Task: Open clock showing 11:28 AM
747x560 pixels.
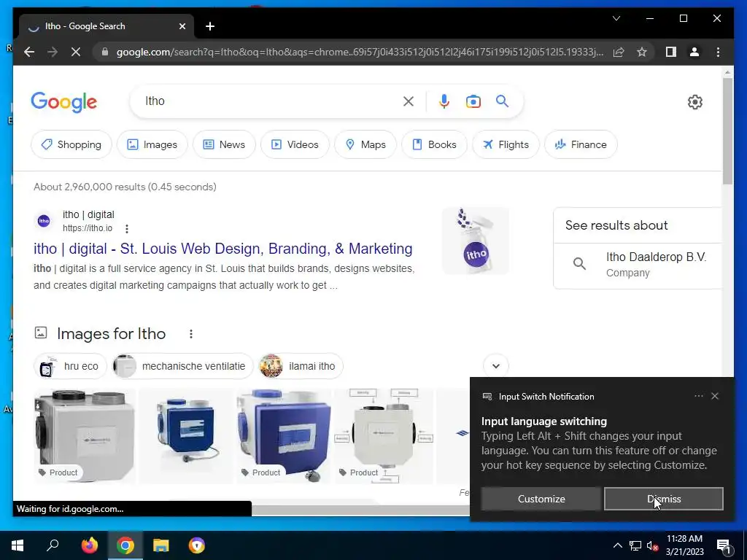Action: pyautogui.click(x=684, y=545)
